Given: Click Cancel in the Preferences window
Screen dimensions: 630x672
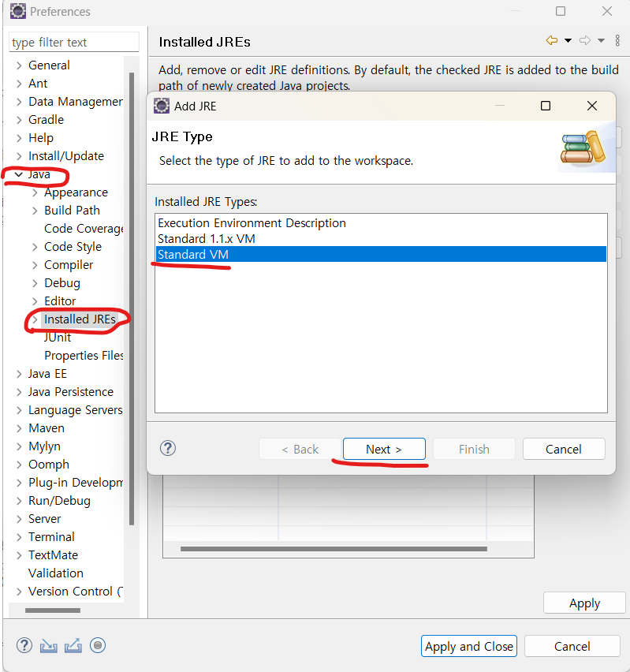Looking at the screenshot, I should click(572, 646).
